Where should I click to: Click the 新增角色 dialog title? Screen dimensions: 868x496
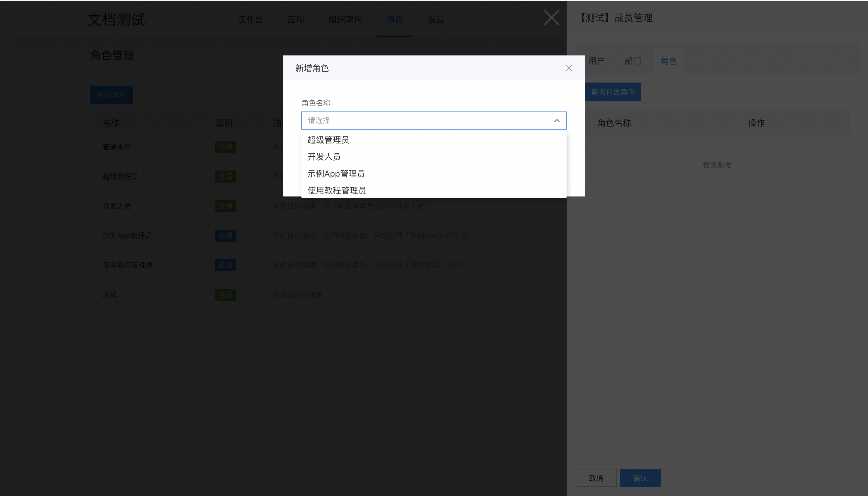[312, 68]
